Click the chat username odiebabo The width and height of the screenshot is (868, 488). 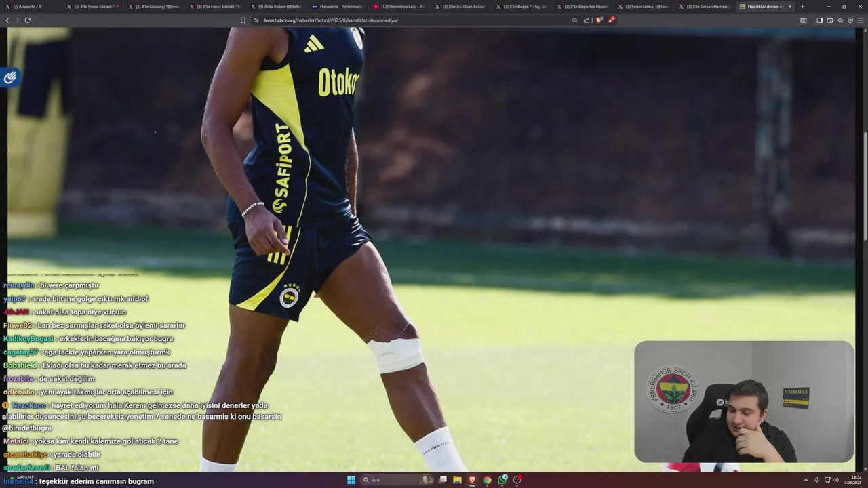tap(19, 392)
